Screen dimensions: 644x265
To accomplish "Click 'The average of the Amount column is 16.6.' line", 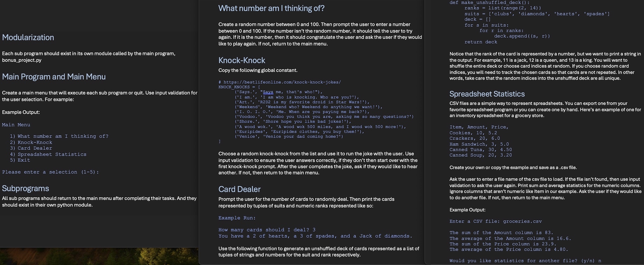I will 510,239.
